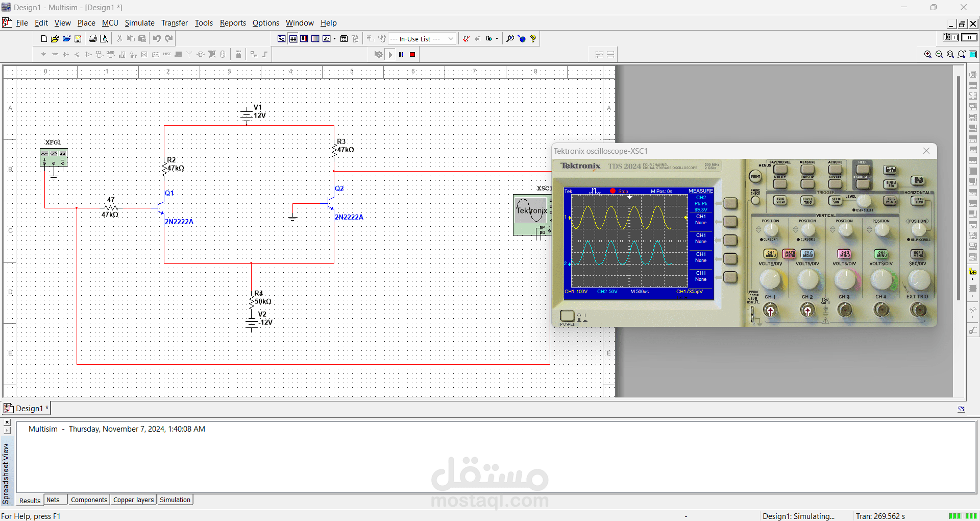Open the Transfer menu
This screenshot has height=521, width=980.
(175, 23)
